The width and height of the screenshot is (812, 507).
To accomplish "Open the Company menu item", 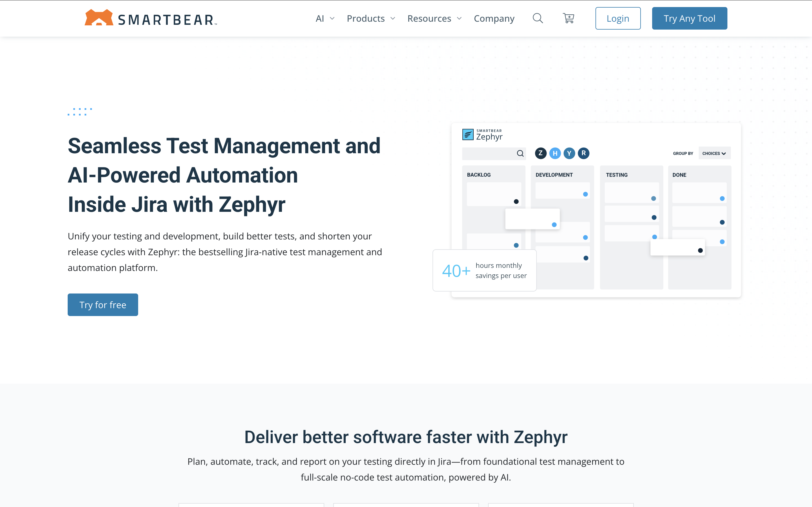I will 494,18.
